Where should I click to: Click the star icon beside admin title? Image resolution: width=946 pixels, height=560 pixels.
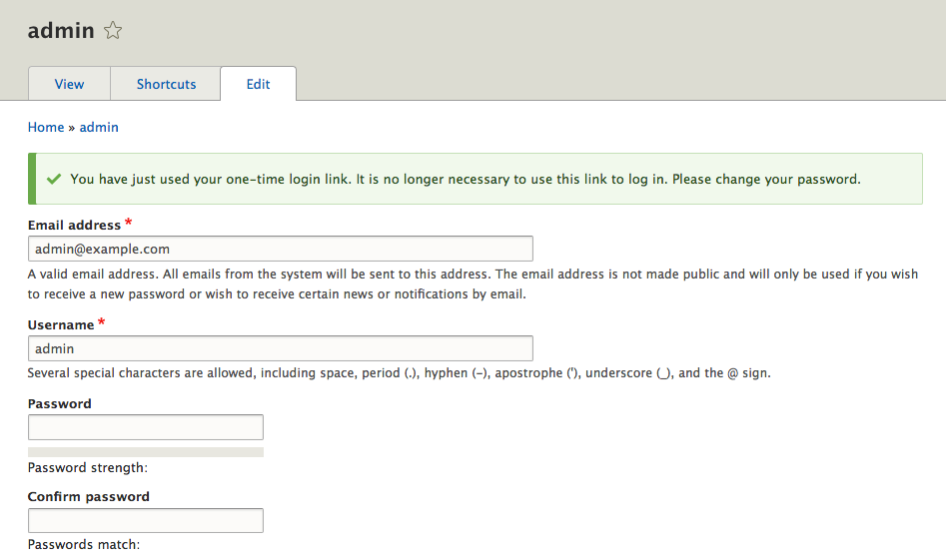pyautogui.click(x=113, y=31)
